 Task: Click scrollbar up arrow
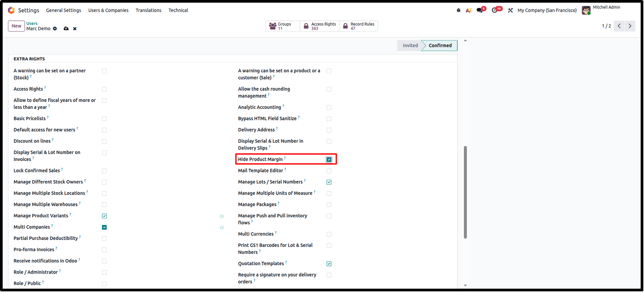(x=465, y=41)
